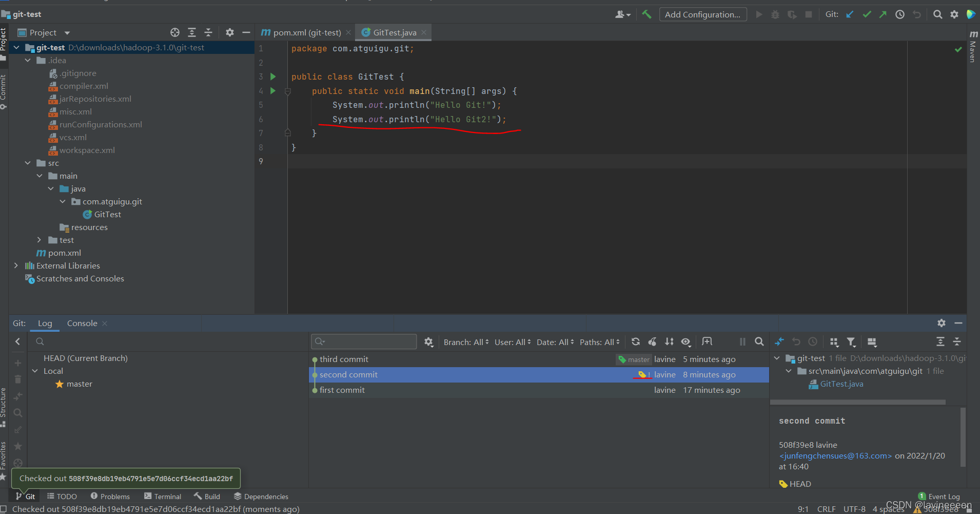The image size is (980, 514).
Task: Open GitTest.java in changed files
Action: [x=841, y=384]
